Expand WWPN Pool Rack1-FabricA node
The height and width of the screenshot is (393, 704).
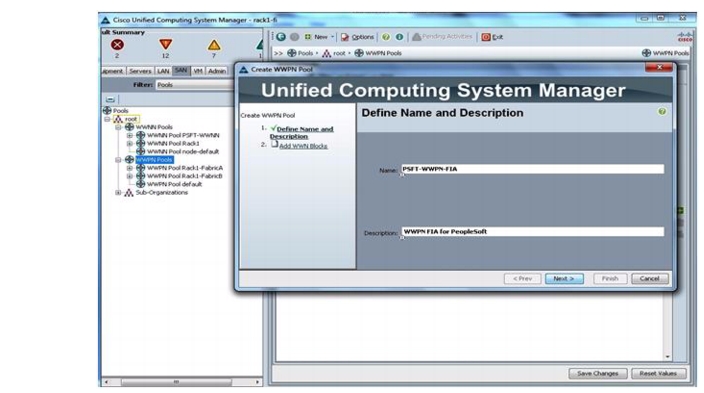tap(129, 168)
